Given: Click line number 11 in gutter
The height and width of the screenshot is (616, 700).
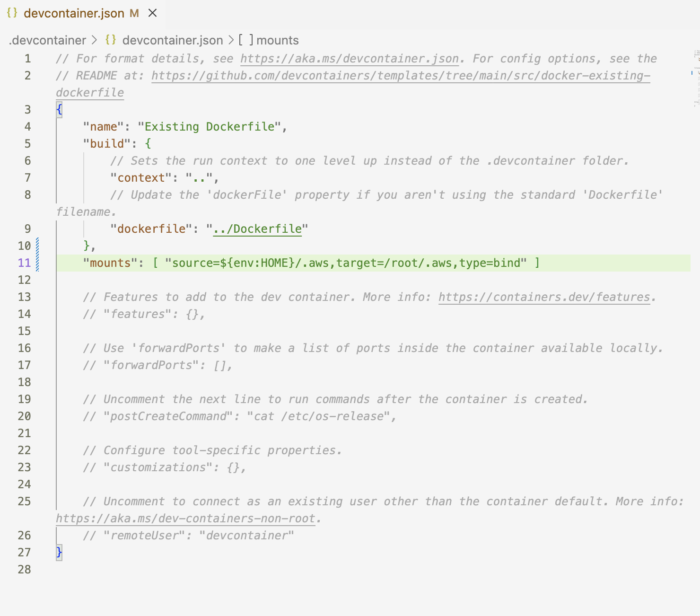Looking at the screenshot, I should point(24,263).
